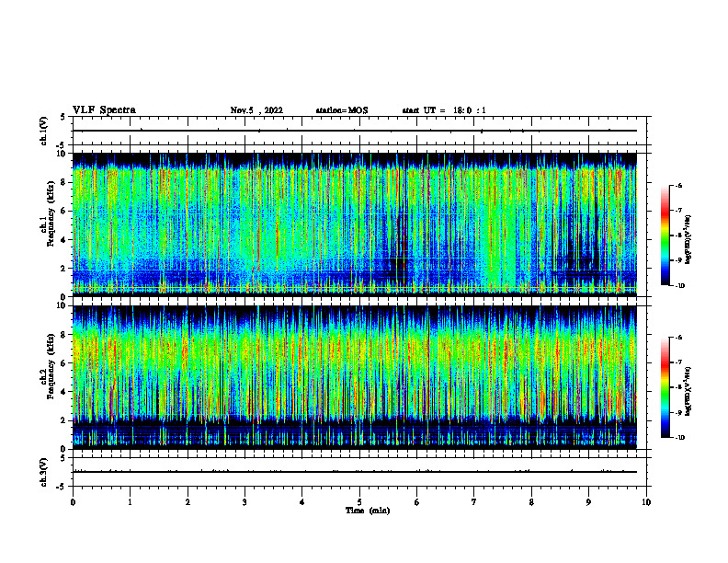728x563 pixels.
Task: Select the "2" kHz tick on ch.2 frequency axis
Action: point(64,420)
